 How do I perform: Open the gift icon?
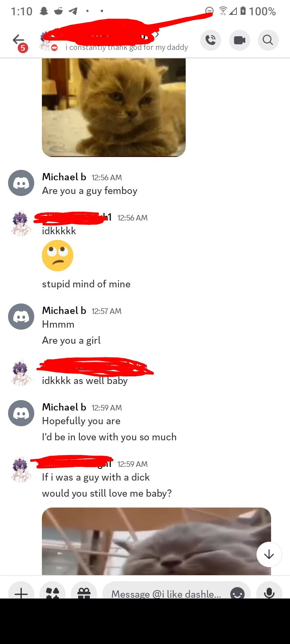[84, 593]
